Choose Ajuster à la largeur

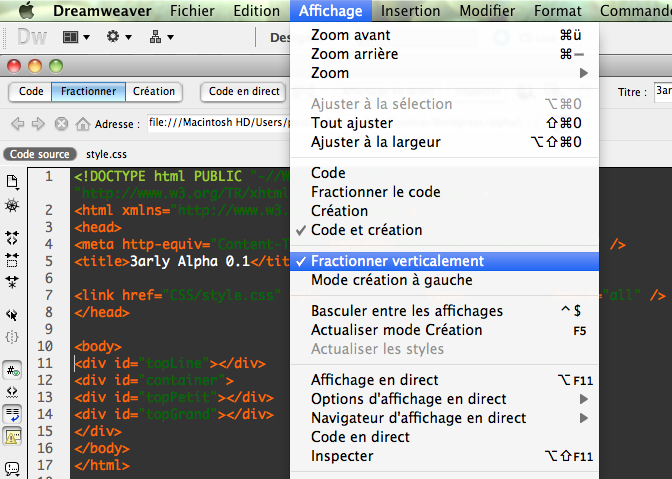click(444, 142)
